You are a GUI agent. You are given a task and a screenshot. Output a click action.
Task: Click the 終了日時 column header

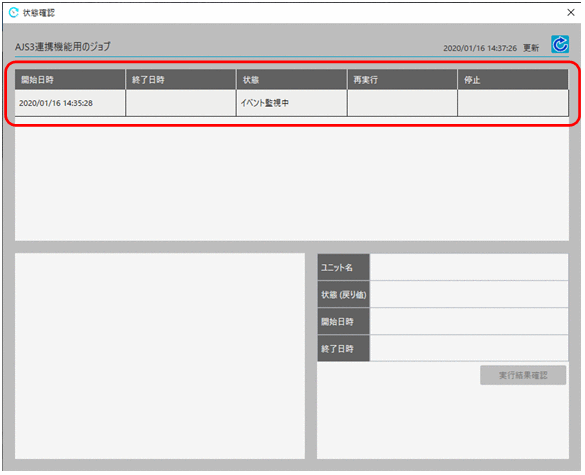[181, 79]
